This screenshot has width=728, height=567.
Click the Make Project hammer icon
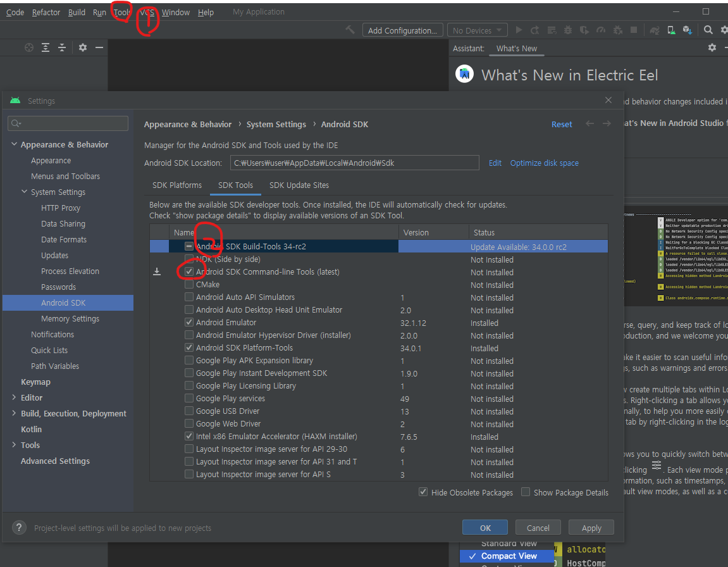tap(350, 30)
